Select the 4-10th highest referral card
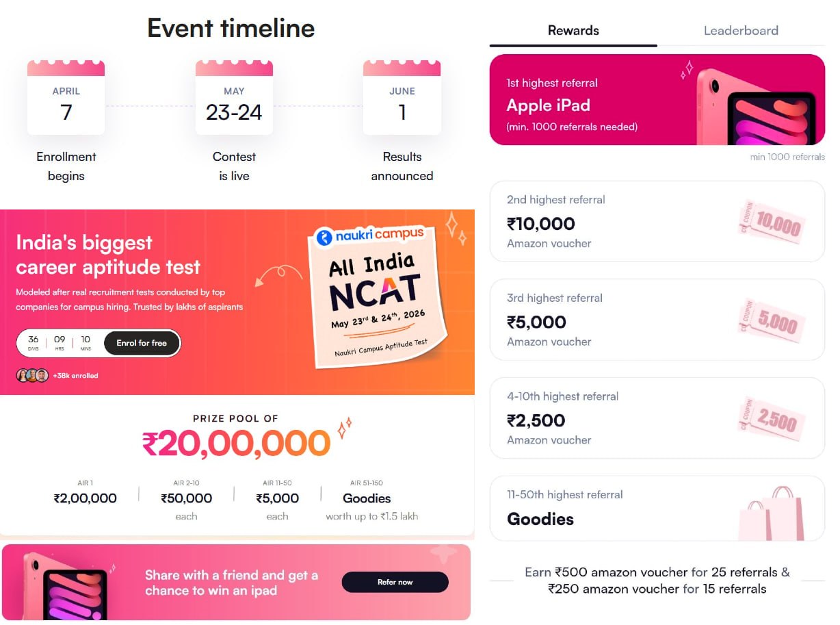The width and height of the screenshot is (840, 625). (657, 418)
